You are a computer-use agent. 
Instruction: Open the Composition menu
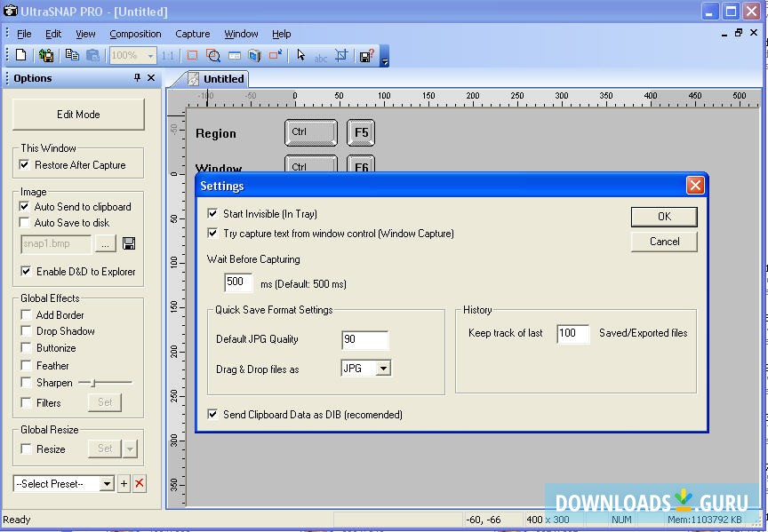coord(135,34)
